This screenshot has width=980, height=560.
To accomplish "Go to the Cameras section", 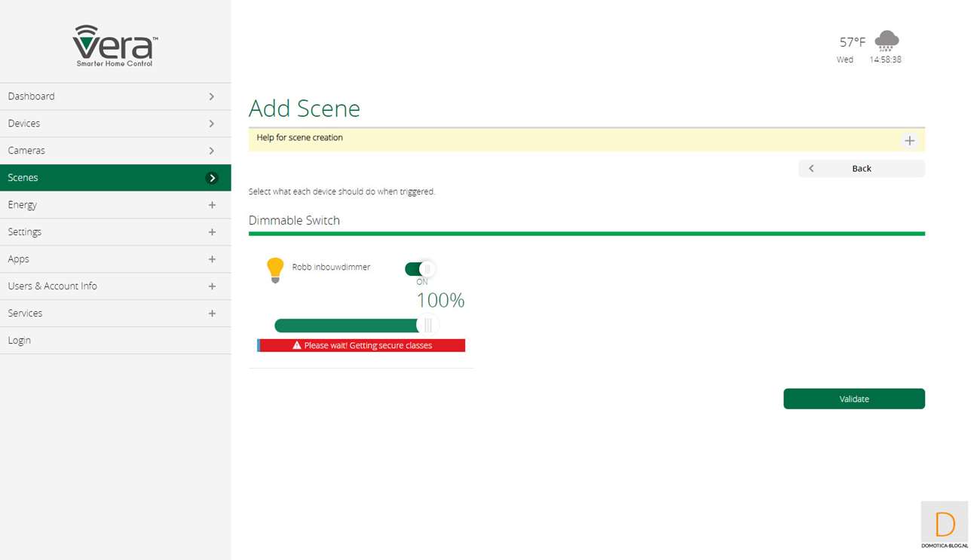I will point(26,151).
